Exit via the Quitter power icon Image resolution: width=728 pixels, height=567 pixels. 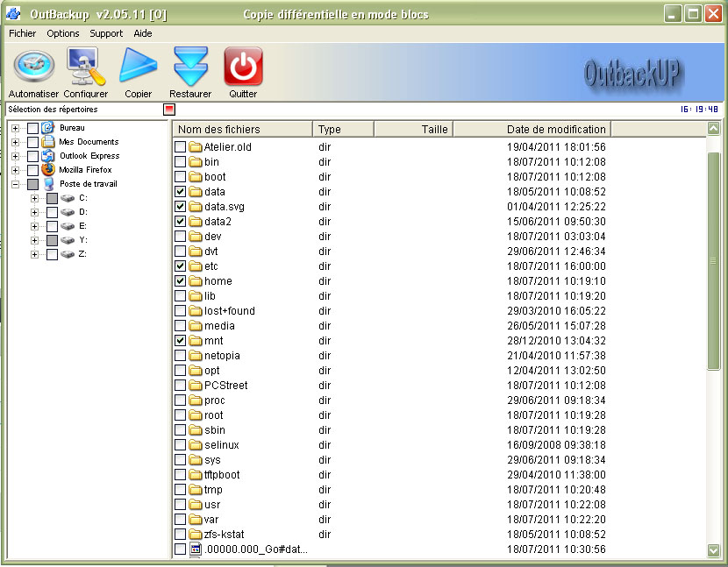[243, 67]
